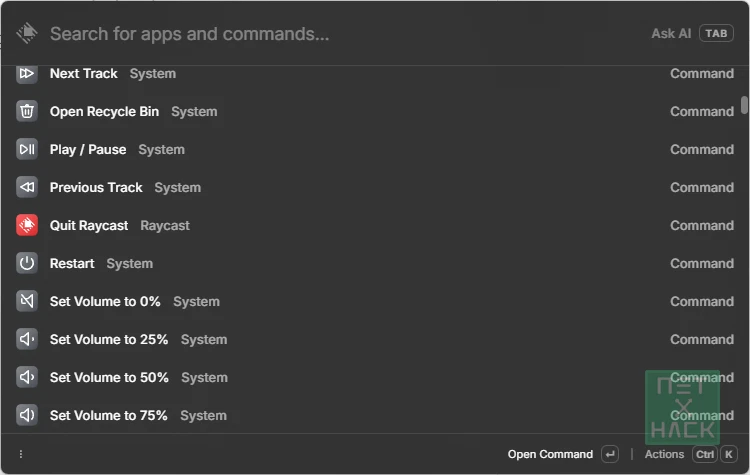750x475 pixels.
Task: Click the muted speaker icon for 0% volume
Action: 27,301
